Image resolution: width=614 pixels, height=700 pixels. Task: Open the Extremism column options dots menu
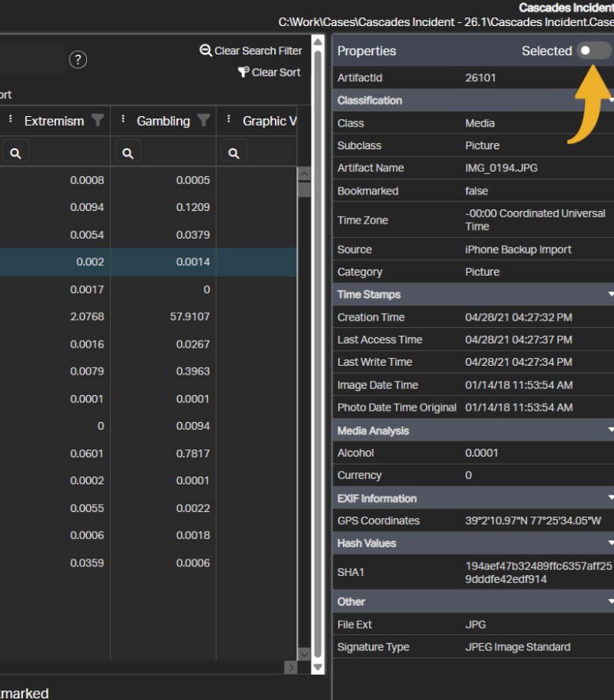point(11,120)
